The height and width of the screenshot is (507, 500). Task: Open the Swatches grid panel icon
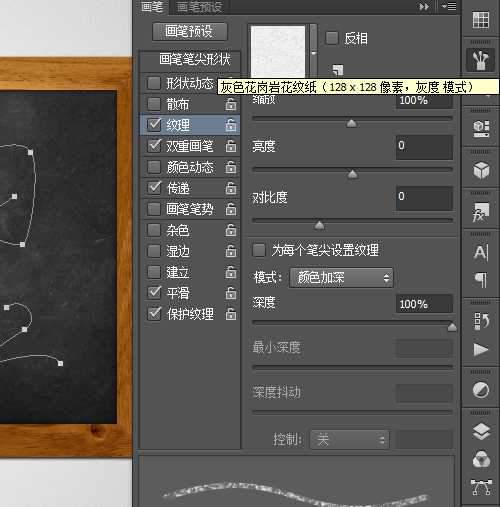coord(480,20)
